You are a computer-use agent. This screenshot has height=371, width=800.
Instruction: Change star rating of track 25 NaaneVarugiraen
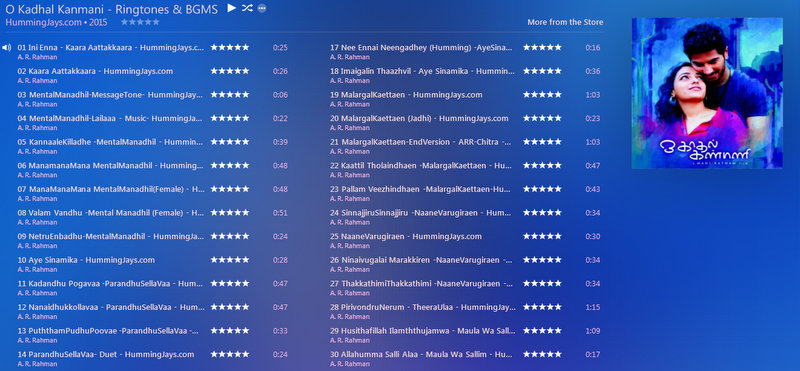tap(542, 236)
